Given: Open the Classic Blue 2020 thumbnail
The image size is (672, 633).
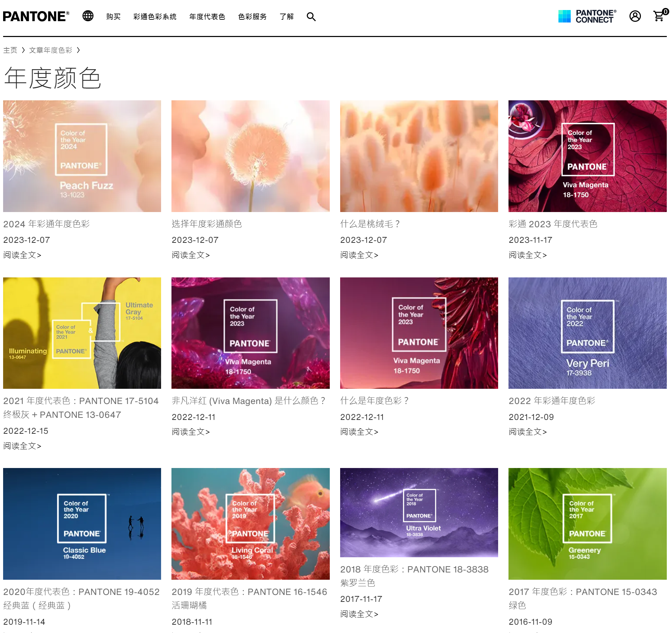Looking at the screenshot, I should 82,524.
